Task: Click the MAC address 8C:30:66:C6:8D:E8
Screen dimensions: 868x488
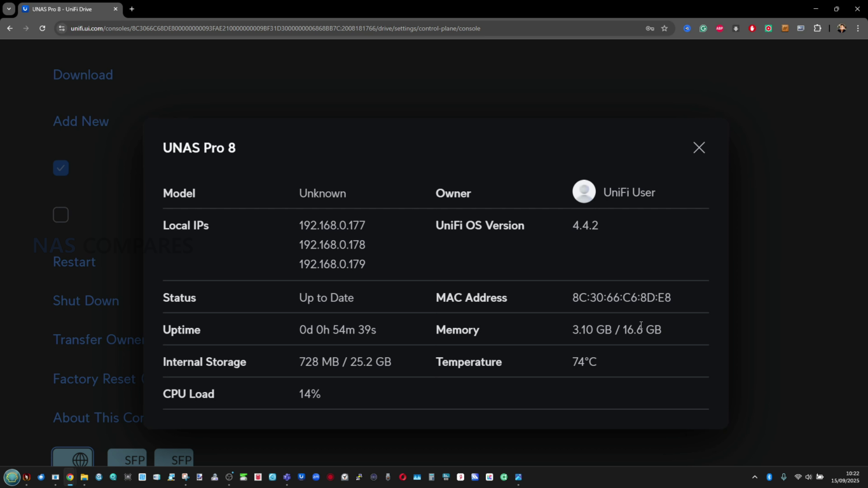Action: click(x=621, y=297)
